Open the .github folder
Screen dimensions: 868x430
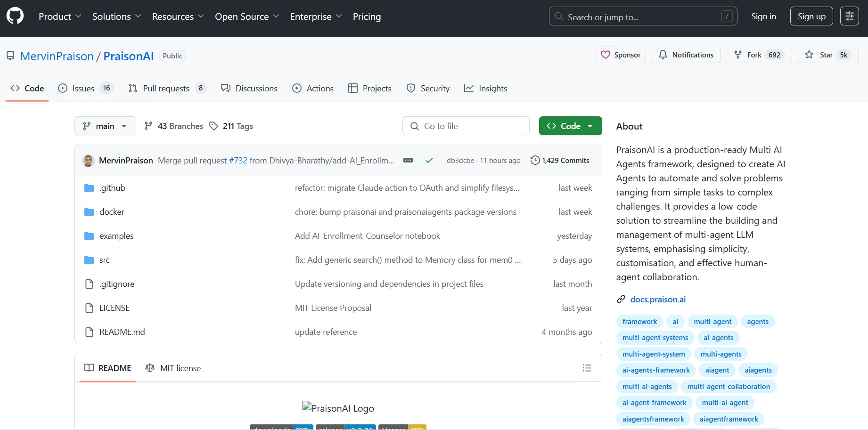click(112, 188)
